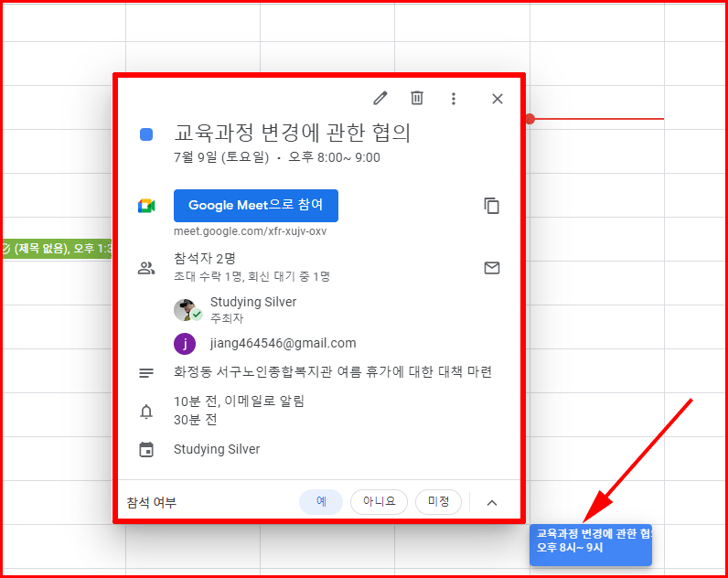Click the Studying Silver organizer avatar
Image resolution: width=728 pixels, height=578 pixels.
point(187,310)
